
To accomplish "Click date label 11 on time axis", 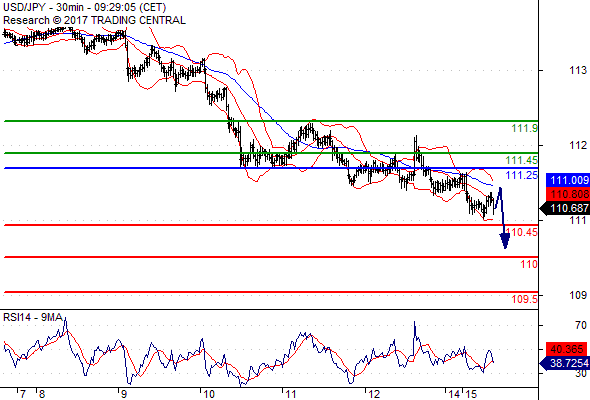I will point(291,394).
